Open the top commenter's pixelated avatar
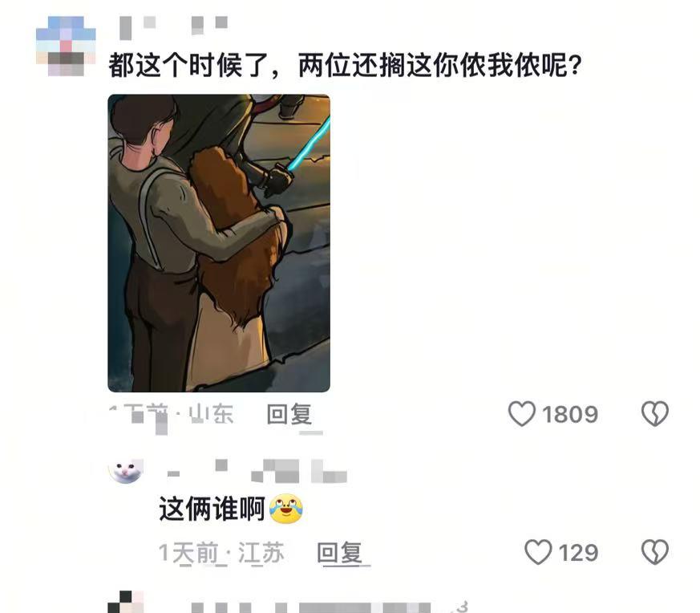The width and height of the screenshot is (700, 613). 66,46
